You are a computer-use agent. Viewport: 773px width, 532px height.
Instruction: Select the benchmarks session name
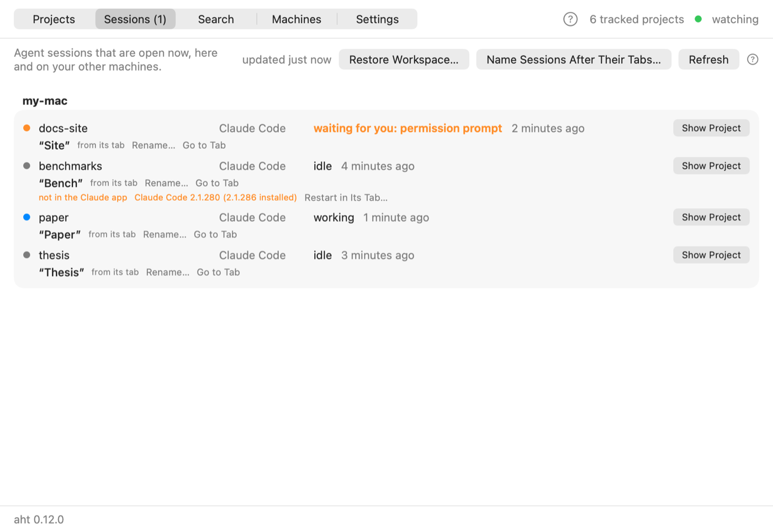(70, 166)
